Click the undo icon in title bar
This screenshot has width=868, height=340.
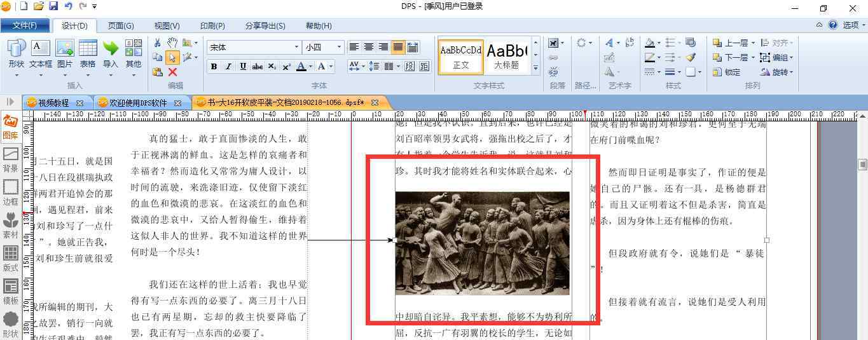coord(69,6)
